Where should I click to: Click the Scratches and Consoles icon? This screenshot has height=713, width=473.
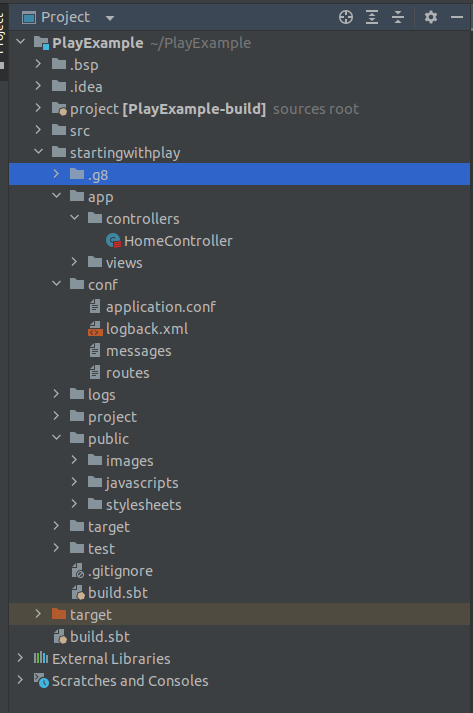[41, 681]
